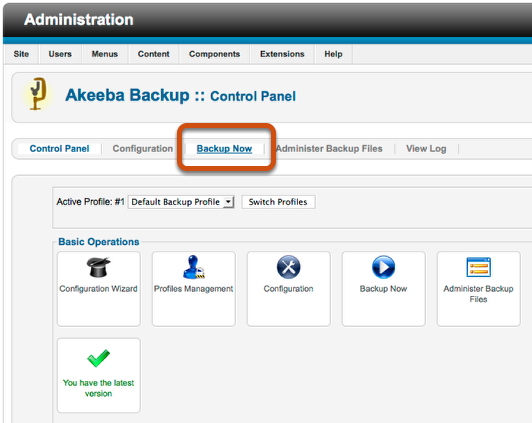Select the Configuration submenu tab

pos(142,149)
